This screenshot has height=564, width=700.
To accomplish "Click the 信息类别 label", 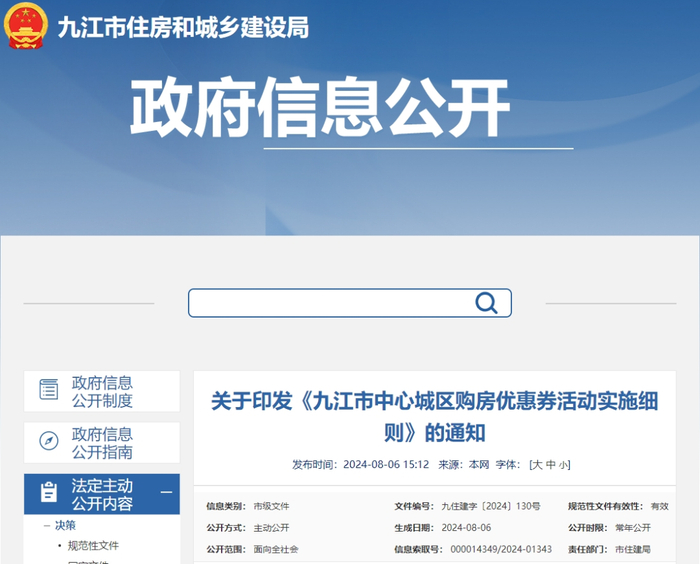I will (226, 506).
